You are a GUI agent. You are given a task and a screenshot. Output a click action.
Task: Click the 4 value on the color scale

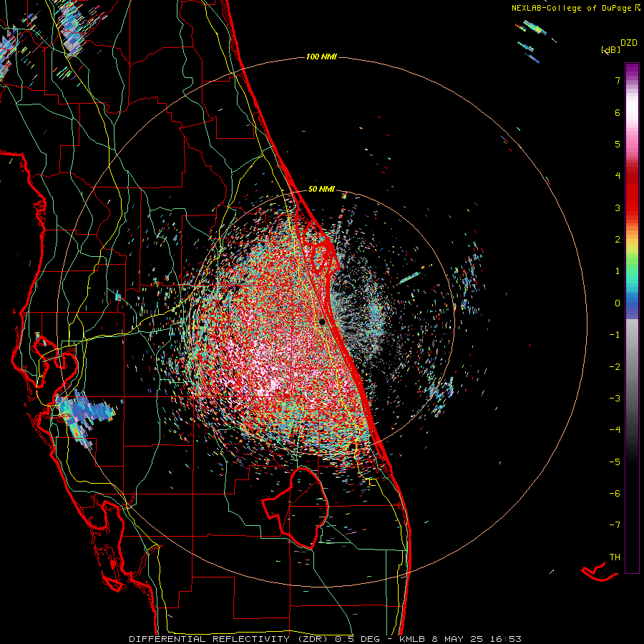click(x=618, y=176)
